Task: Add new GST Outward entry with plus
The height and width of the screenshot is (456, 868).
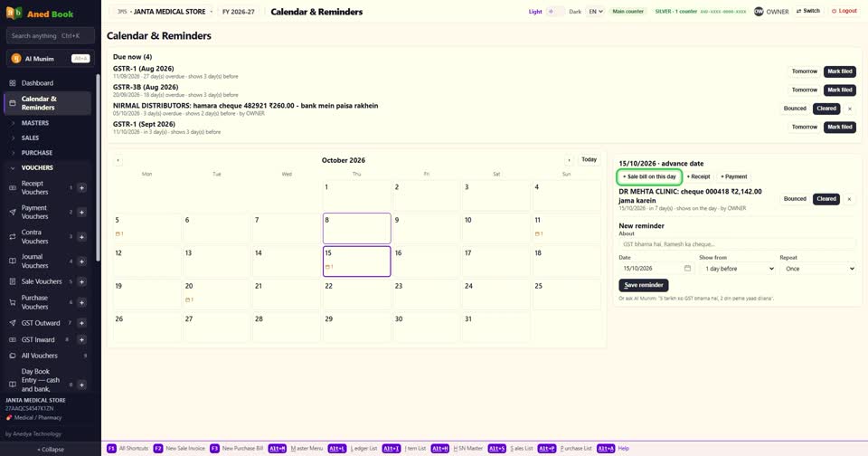Action: point(82,323)
